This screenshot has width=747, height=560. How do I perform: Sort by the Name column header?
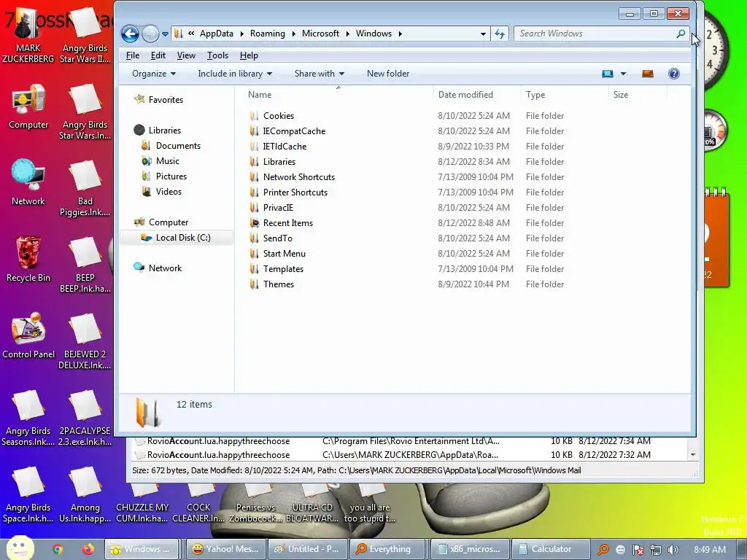tap(338, 94)
